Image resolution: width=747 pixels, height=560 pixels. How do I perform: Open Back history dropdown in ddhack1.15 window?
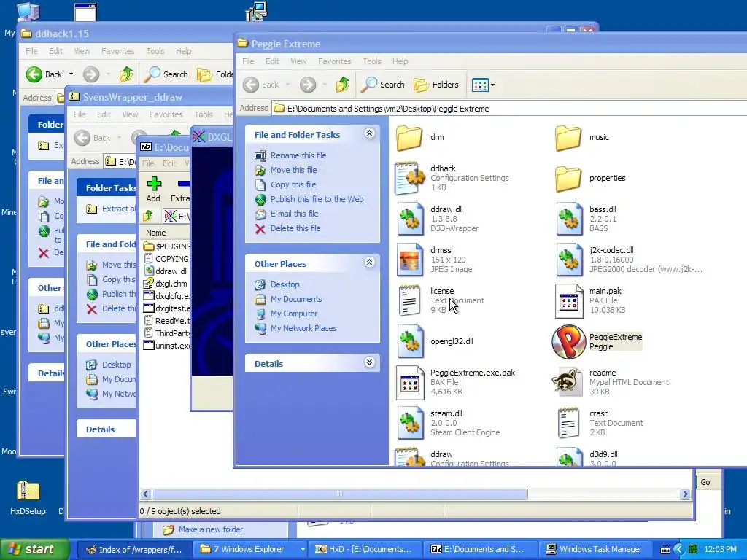point(71,74)
